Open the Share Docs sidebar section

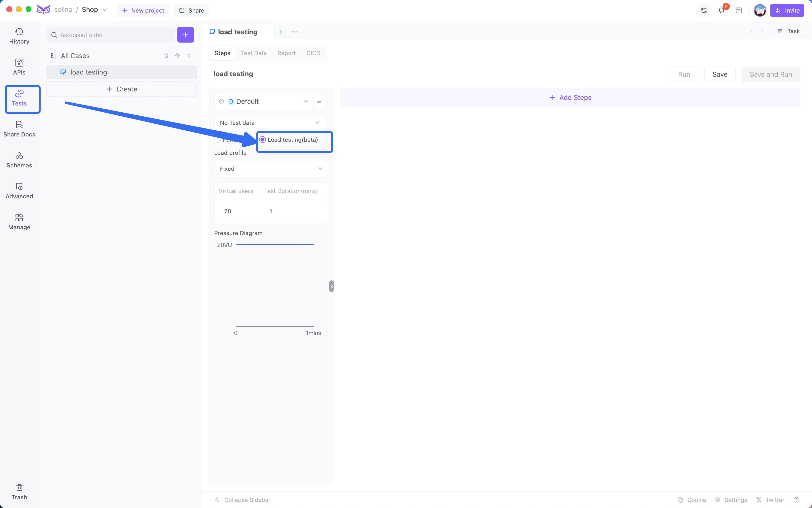pyautogui.click(x=19, y=129)
